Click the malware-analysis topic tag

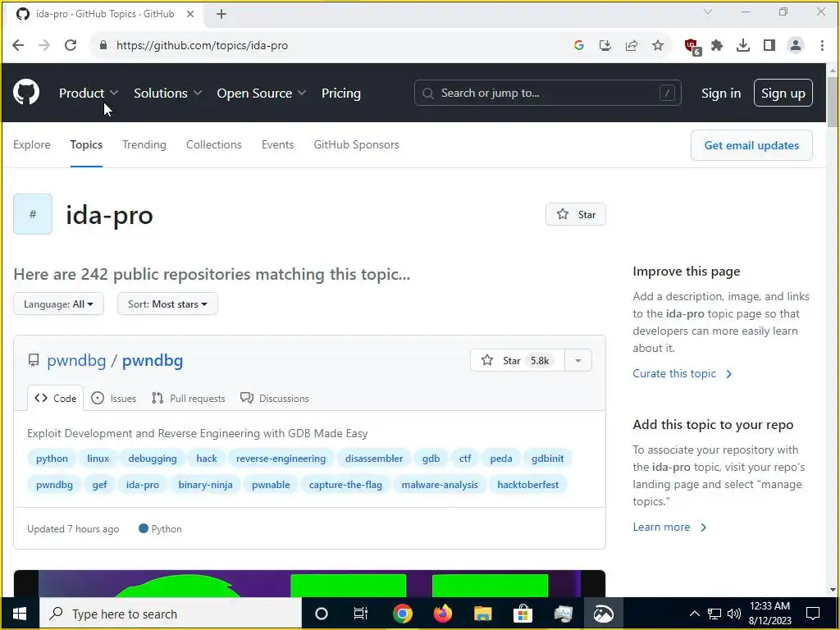point(440,485)
